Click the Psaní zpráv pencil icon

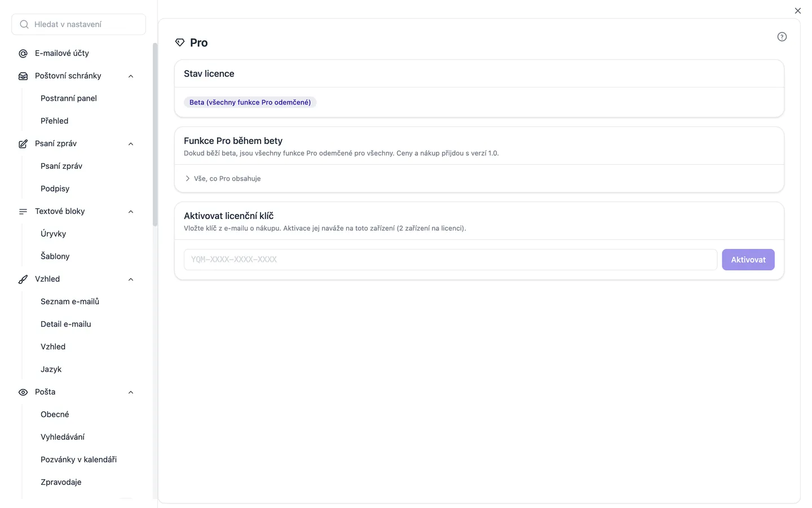pos(23,144)
